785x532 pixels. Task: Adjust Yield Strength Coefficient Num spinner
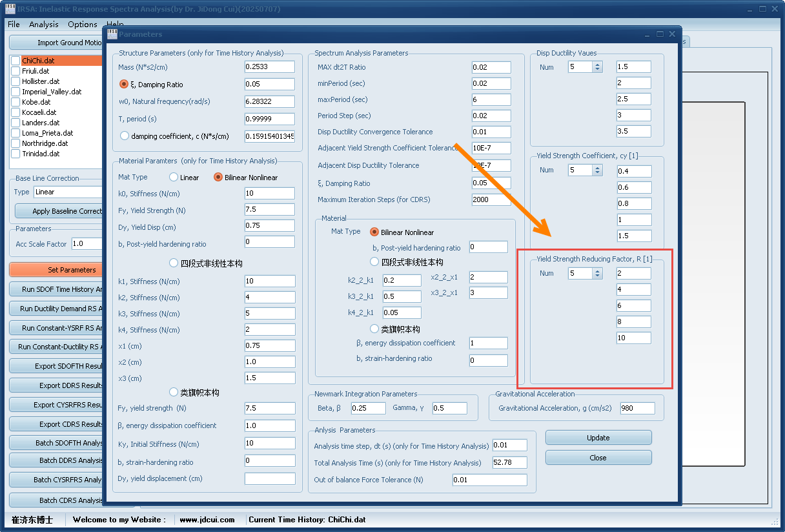[x=597, y=170]
